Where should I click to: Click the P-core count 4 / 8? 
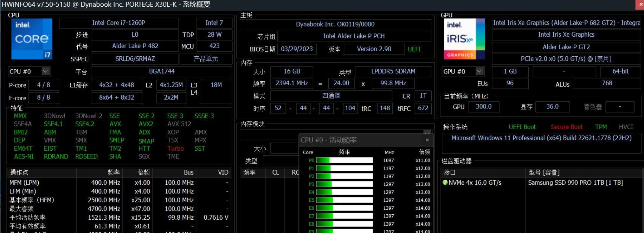click(43, 85)
